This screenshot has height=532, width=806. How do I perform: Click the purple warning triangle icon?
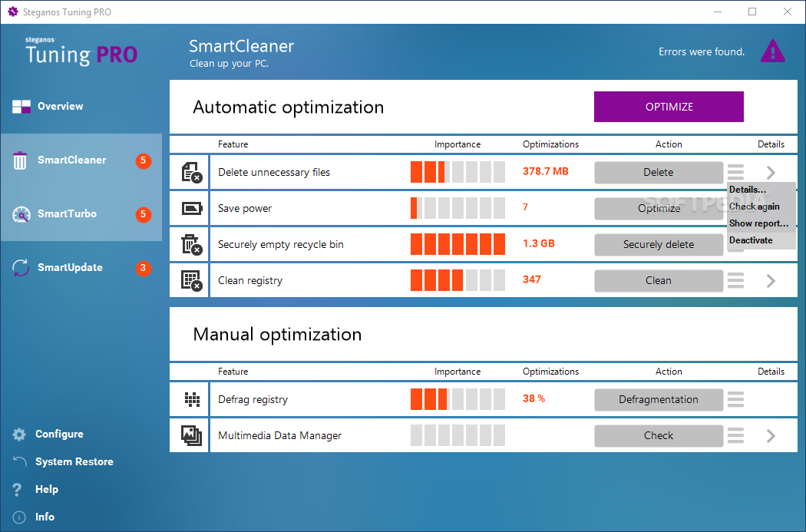(772, 51)
